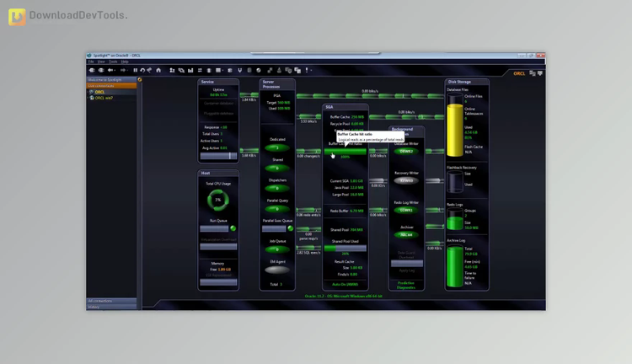Click the Auto On (AMM) text

pos(345,284)
